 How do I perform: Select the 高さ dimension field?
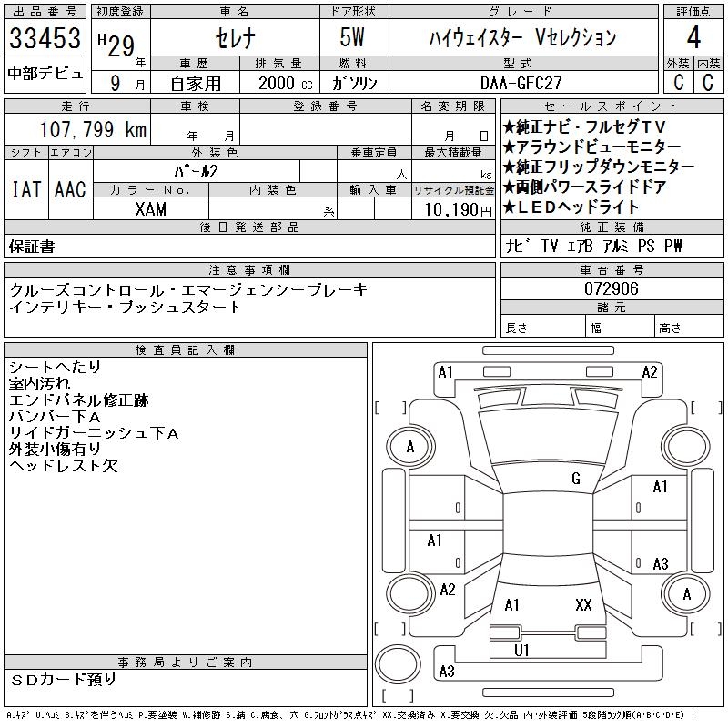click(x=689, y=328)
